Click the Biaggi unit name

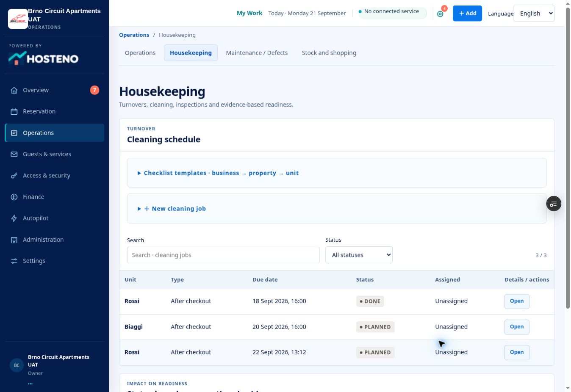click(133, 327)
